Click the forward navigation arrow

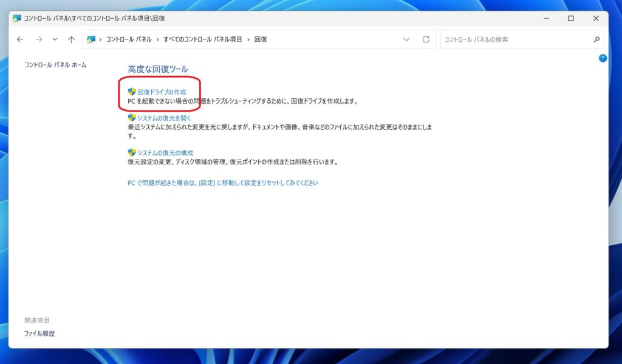point(38,39)
